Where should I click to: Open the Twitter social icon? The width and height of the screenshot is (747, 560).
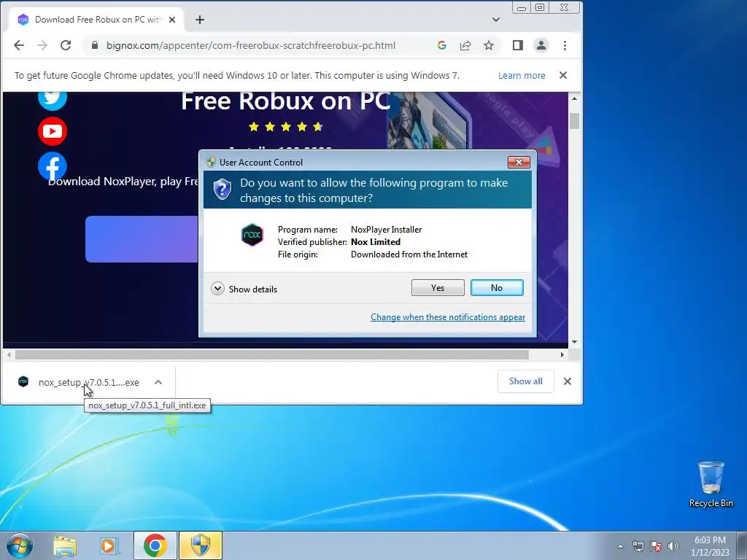[x=53, y=99]
